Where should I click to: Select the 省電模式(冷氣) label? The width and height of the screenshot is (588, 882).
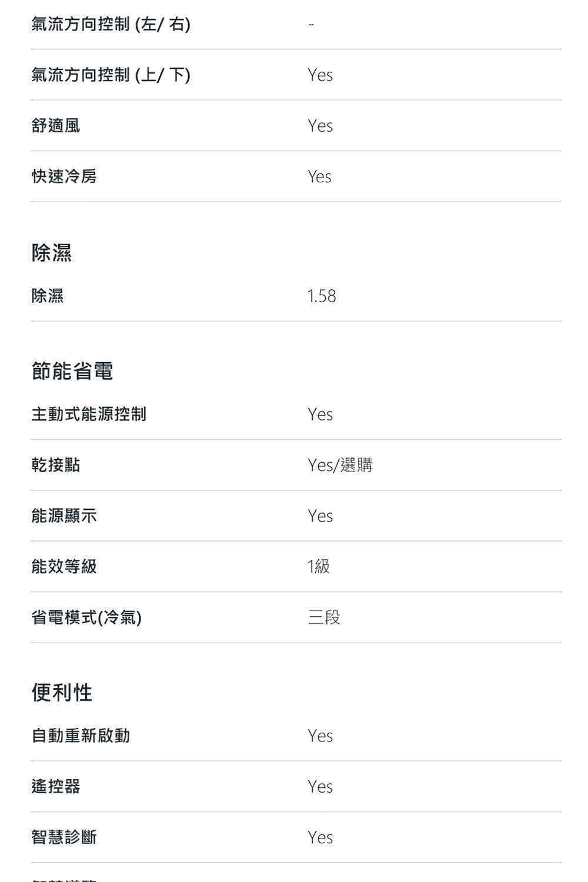[x=86, y=617]
